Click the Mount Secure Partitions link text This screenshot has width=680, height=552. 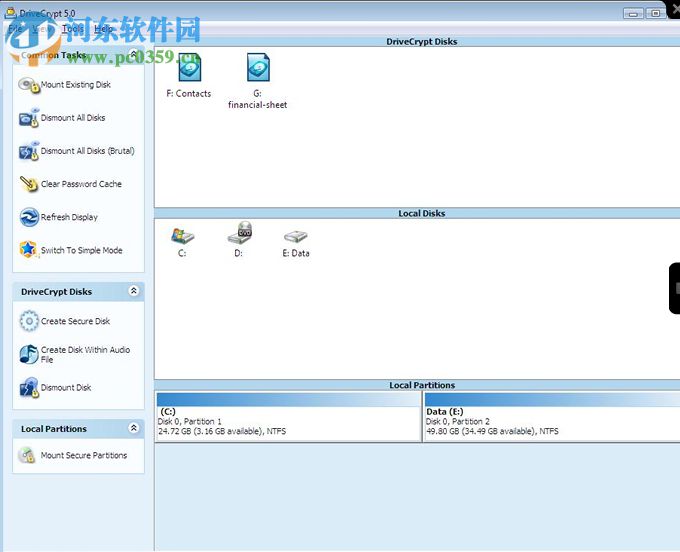pos(84,455)
